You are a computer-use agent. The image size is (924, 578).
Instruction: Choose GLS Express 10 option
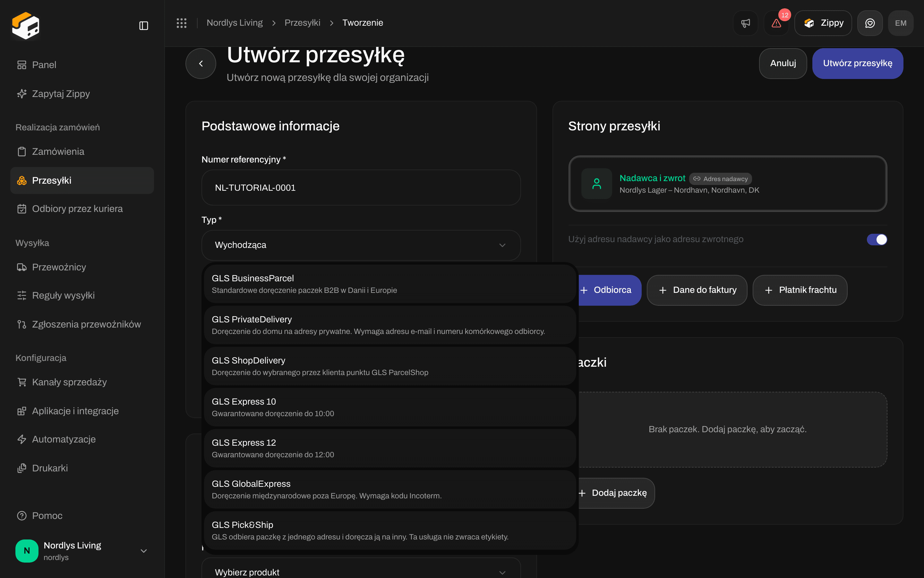(390, 407)
